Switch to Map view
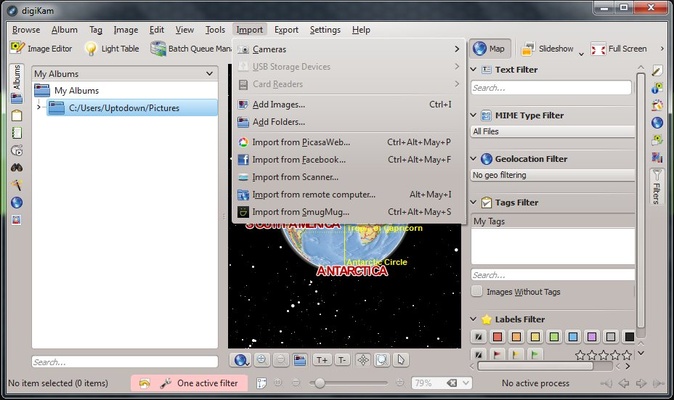 [x=489, y=49]
